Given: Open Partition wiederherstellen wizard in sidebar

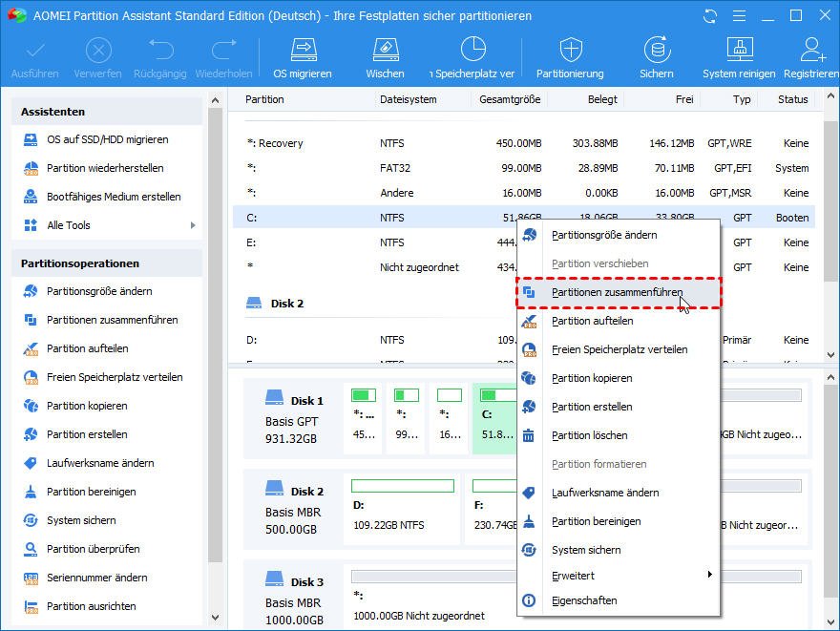Looking at the screenshot, I should (105, 168).
